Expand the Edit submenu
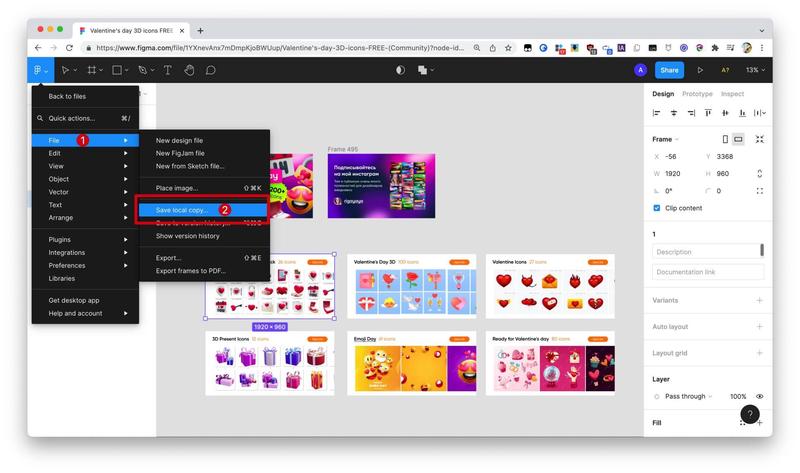 pos(85,153)
